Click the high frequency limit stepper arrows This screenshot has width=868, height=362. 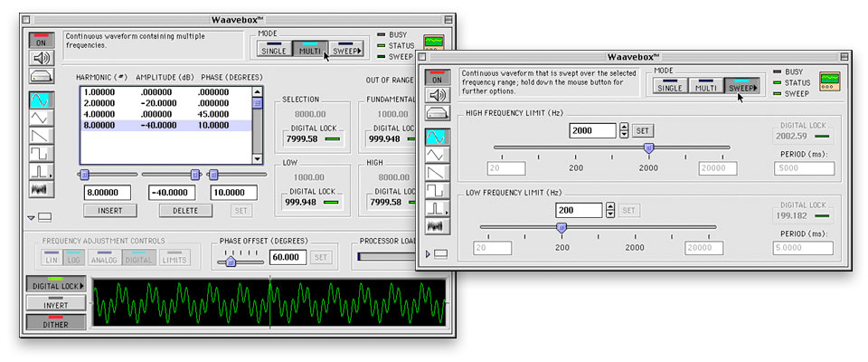pyautogui.click(x=625, y=131)
